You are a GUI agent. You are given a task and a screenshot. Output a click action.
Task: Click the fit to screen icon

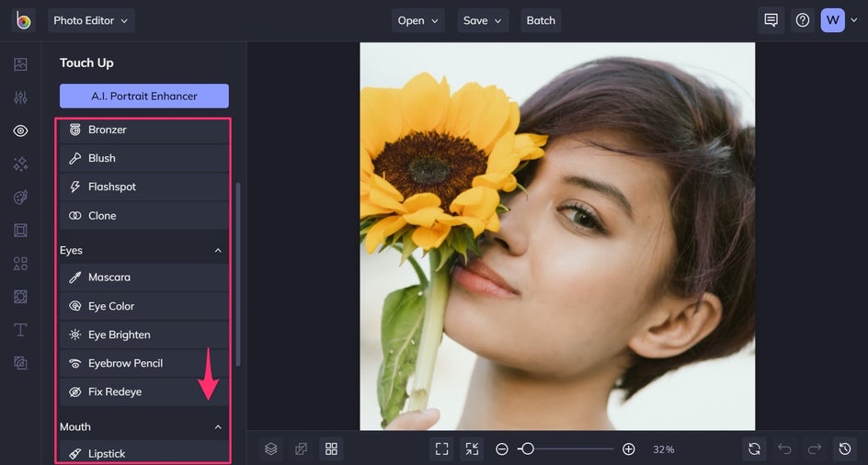point(441,449)
